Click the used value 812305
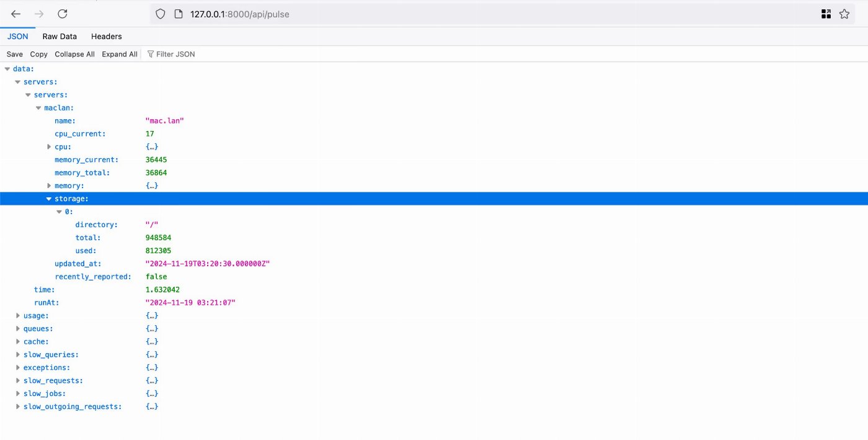The height and width of the screenshot is (440, 868). [x=158, y=251]
